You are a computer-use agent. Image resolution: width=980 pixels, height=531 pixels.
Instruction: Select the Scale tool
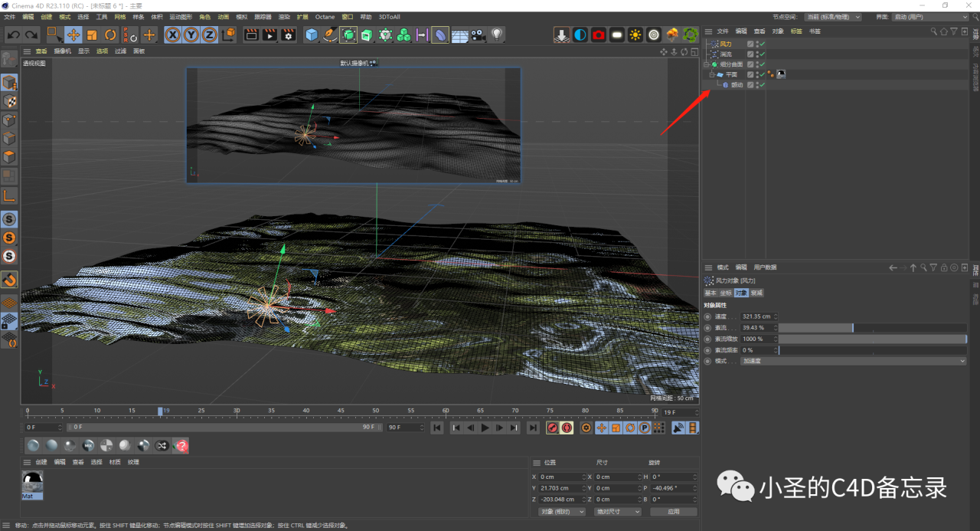click(91, 32)
